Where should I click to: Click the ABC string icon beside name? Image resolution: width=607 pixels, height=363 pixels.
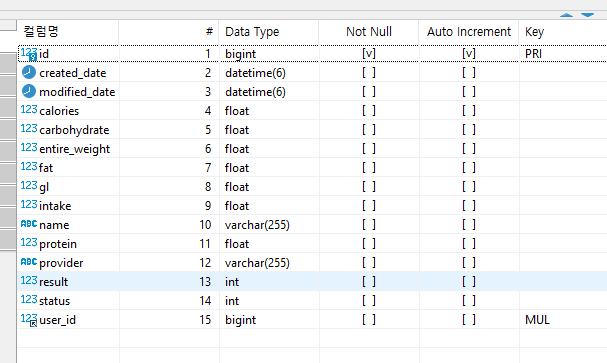coord(29,224)
